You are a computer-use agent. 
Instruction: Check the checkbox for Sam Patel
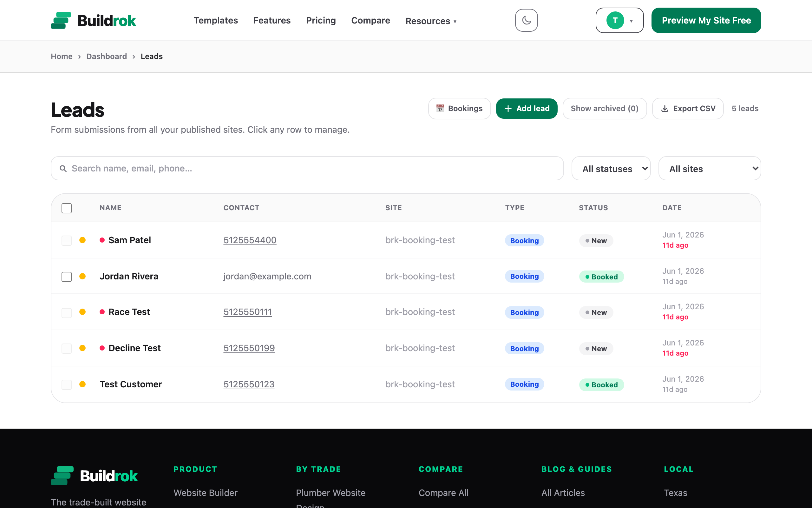click(x=67, y=241)
